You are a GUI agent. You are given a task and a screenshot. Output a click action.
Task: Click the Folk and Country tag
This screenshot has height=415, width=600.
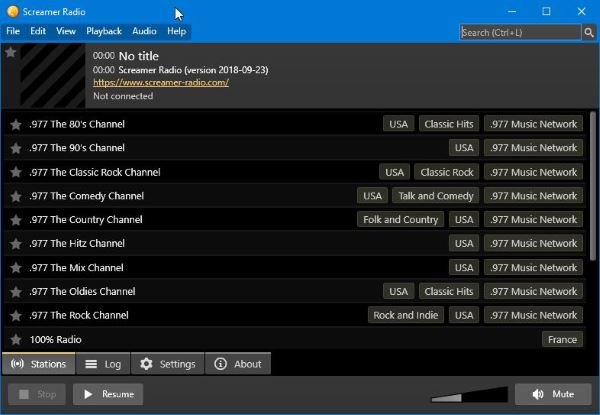pos(401,220)
